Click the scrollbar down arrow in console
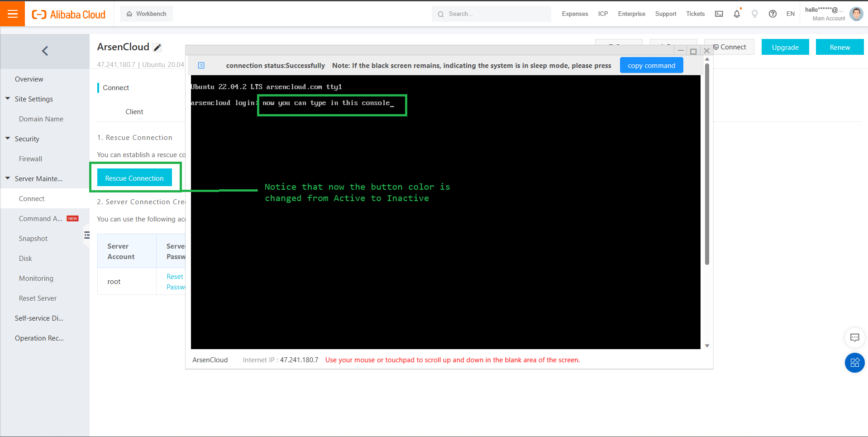This screenshot has width=868, height=437. [x=707, y=346]
